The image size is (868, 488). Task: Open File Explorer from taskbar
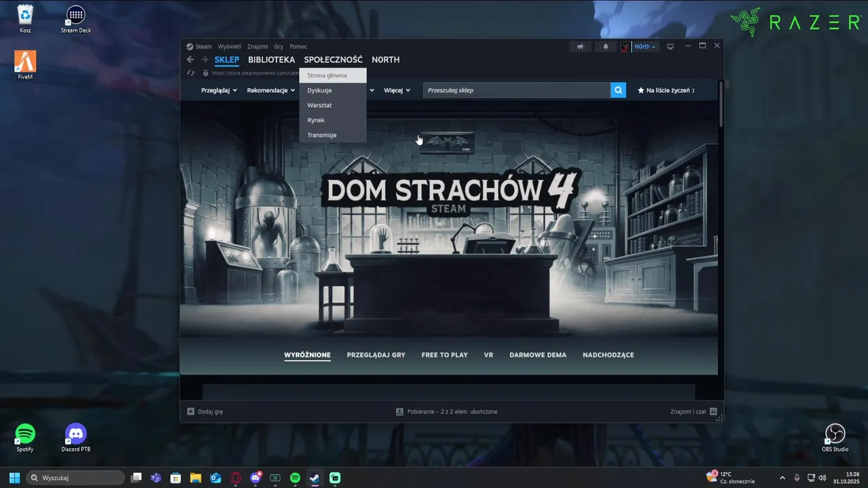tap(195, 478)
